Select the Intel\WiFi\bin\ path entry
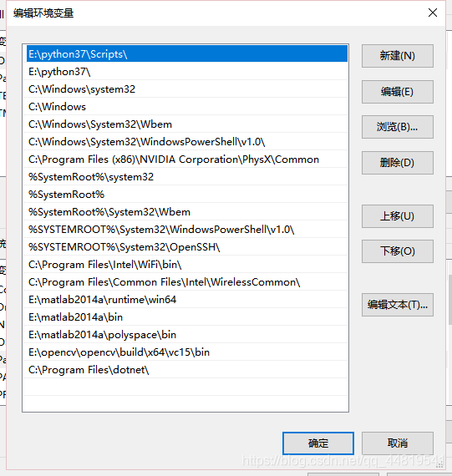 click(x=185, y=265)
